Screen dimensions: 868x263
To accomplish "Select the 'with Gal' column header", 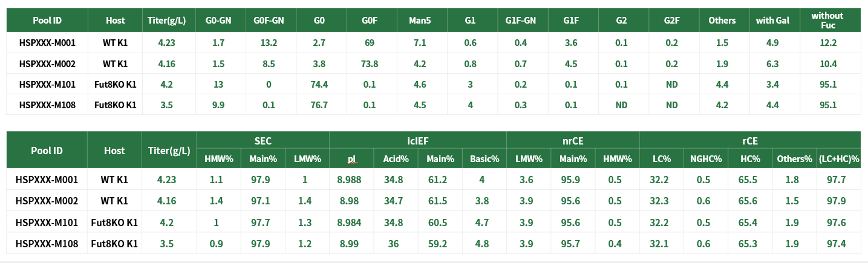I will pyautogui.click(x=772, y=21).
